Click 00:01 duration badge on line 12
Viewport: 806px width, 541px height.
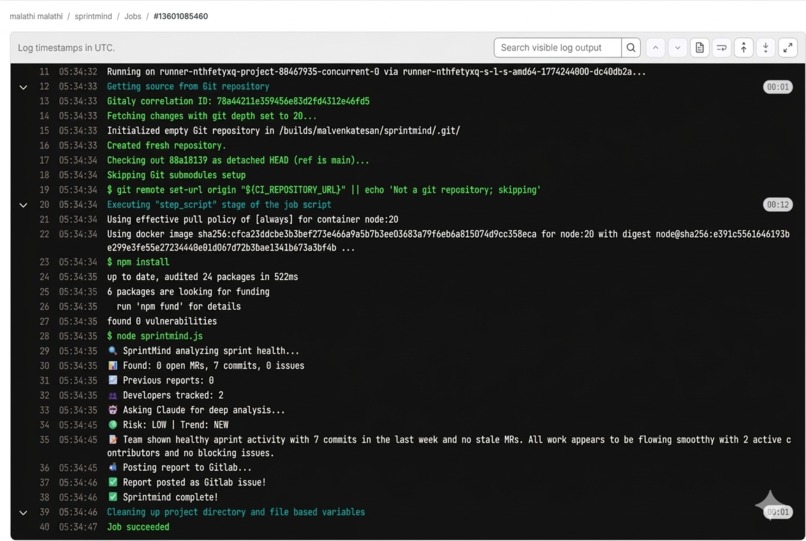click(x=778, y=87)
